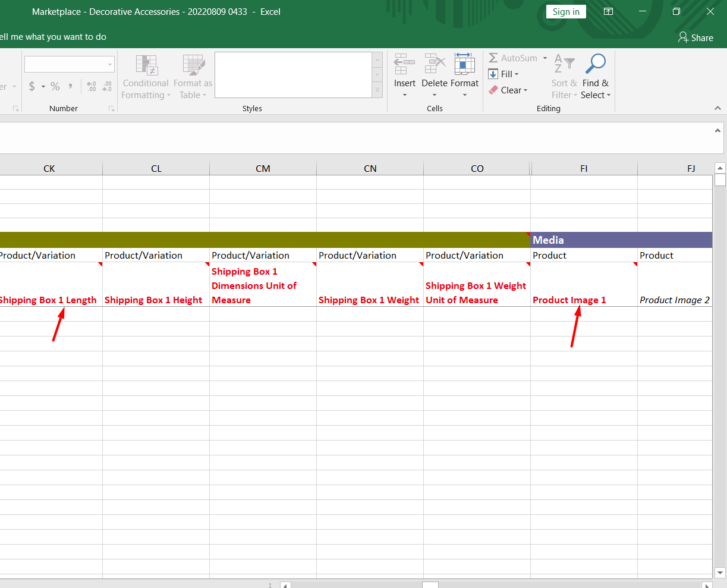This screenshot has height=588, width=727.
Task: Expand the formula bar
Action: (717, 130)
